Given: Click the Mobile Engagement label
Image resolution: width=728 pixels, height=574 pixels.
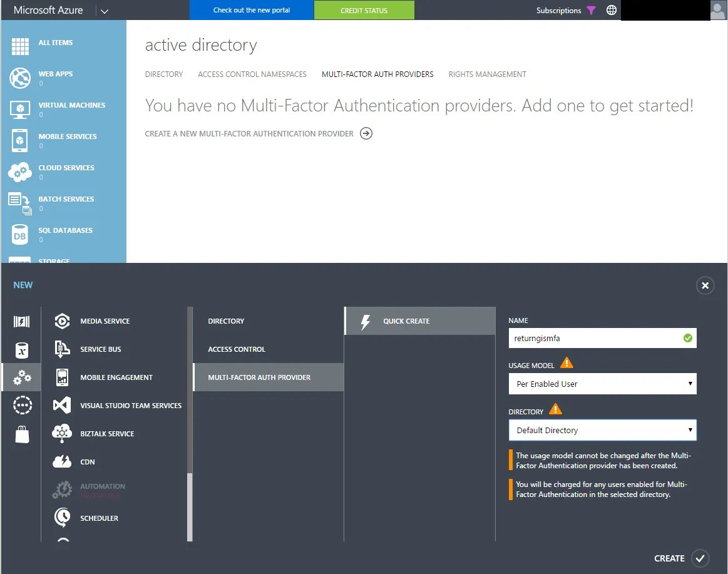Looking at the screenshot, I should coord(116,377).
